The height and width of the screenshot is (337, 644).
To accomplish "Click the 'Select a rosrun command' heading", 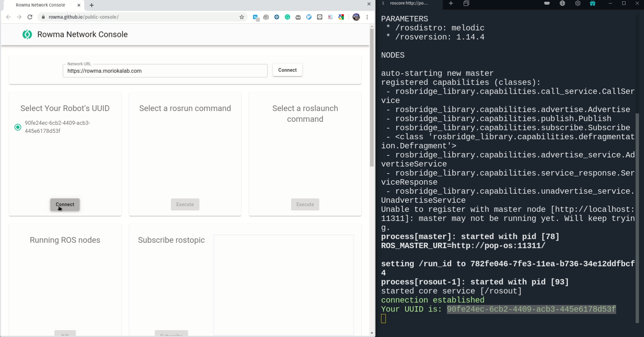I will (185, 108).
